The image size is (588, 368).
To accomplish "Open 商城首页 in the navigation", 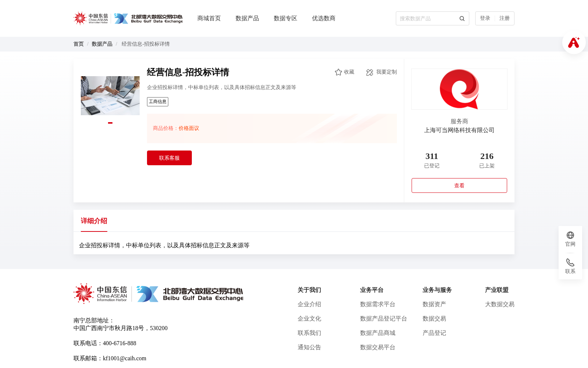I will click(209, 18).
